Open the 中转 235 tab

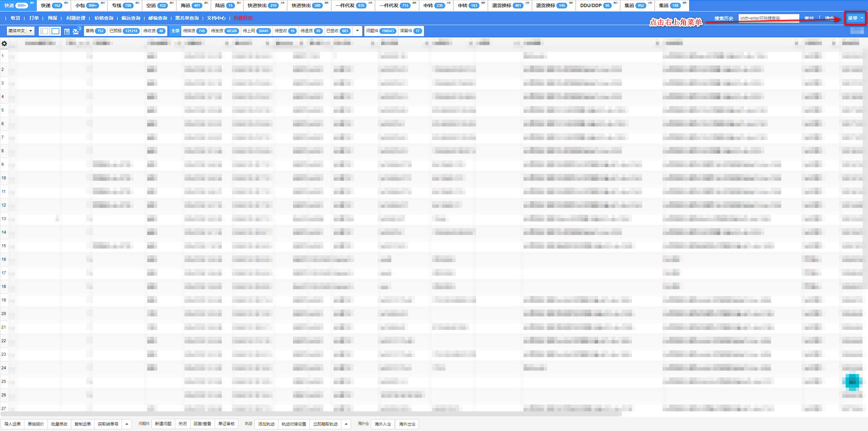click(436, 5)
